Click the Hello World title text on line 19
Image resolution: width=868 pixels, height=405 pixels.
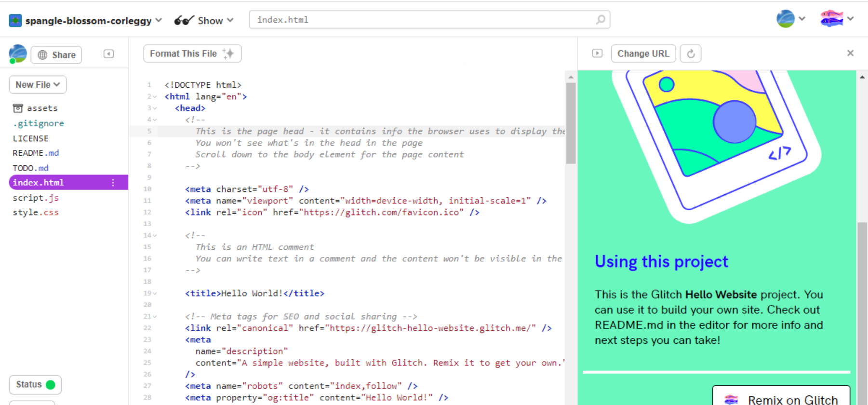point(252,293)
